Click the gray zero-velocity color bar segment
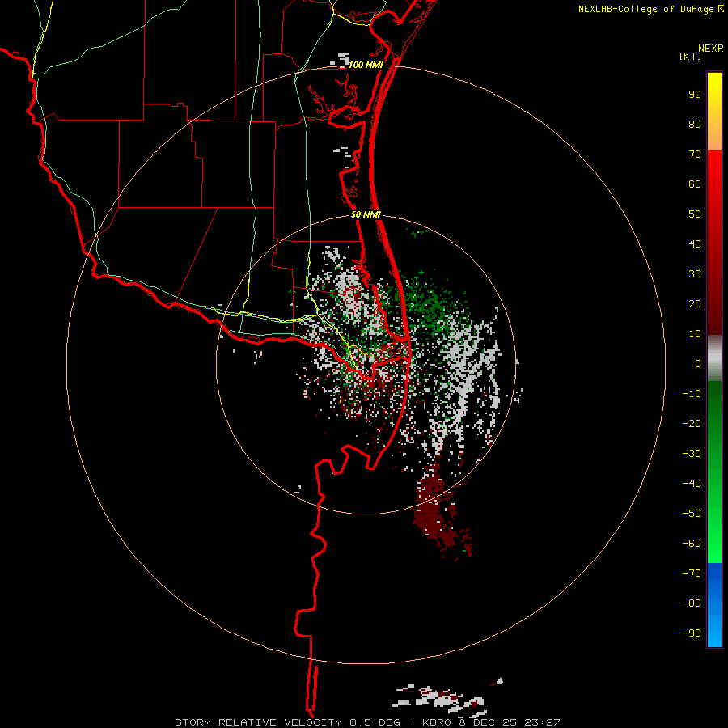This screenshot has height=728, width=728. pyautogui.click(x=714, y=358)
